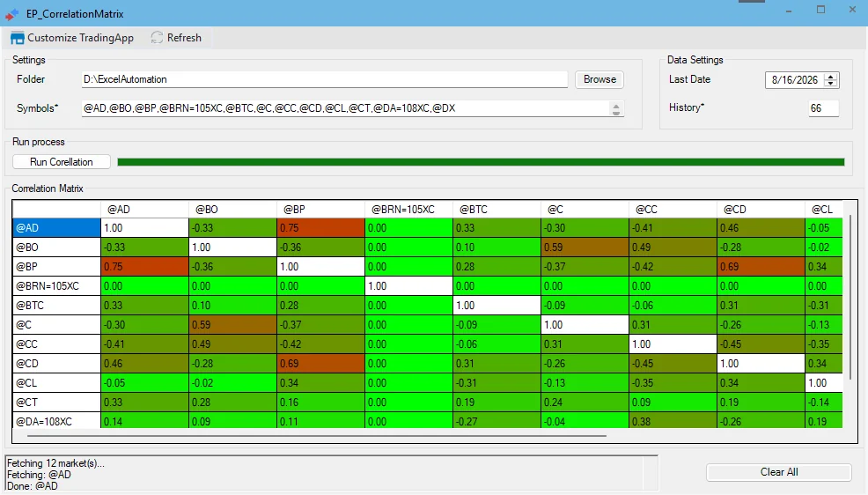Click the 0.59 cell in @BO row
The height and width of the screenshot is (495, 868).
(x=585, y=247)
